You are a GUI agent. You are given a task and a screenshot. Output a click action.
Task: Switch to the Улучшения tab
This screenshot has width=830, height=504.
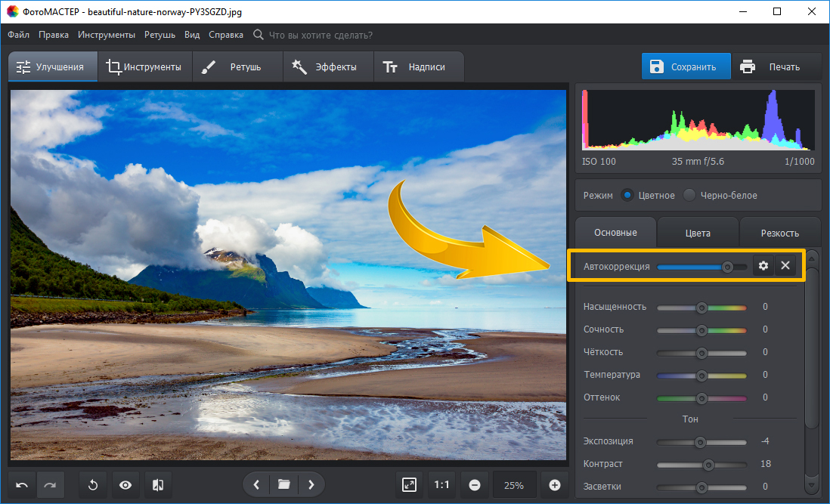(53, 66)
